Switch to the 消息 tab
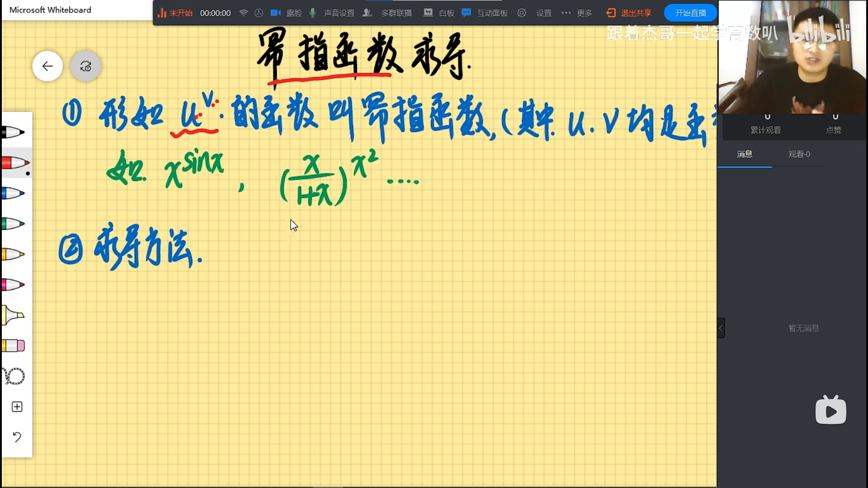The height and width of the screenshot is (488, 868). pyautogui.click(x=745, y=154)
